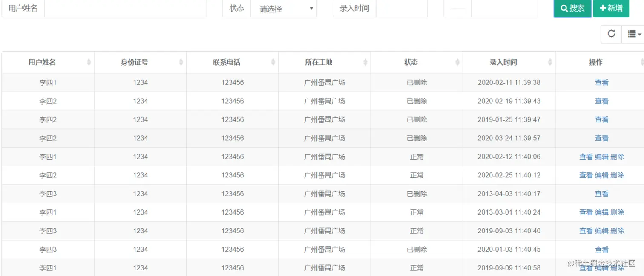Select 李四1 name in 2020-02-11 row
The width and height of the screenshot is (644, 276).
pos(48,82)
